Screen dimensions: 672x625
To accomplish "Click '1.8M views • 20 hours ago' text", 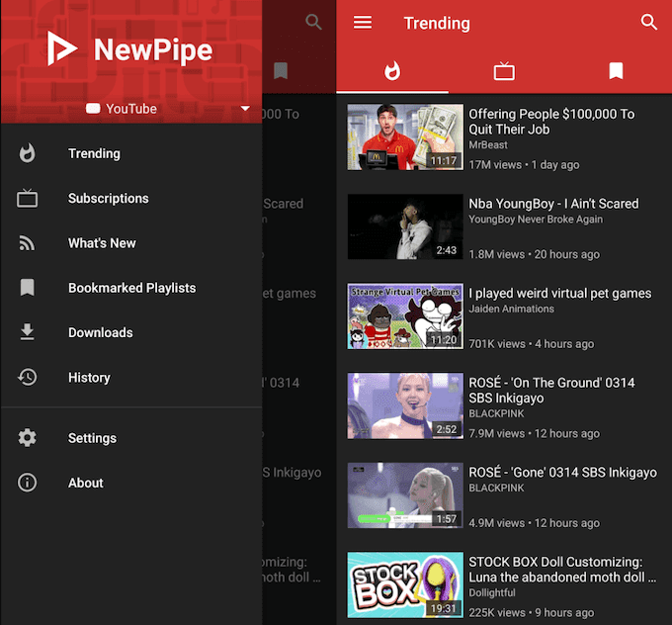I will pos(534,254).
